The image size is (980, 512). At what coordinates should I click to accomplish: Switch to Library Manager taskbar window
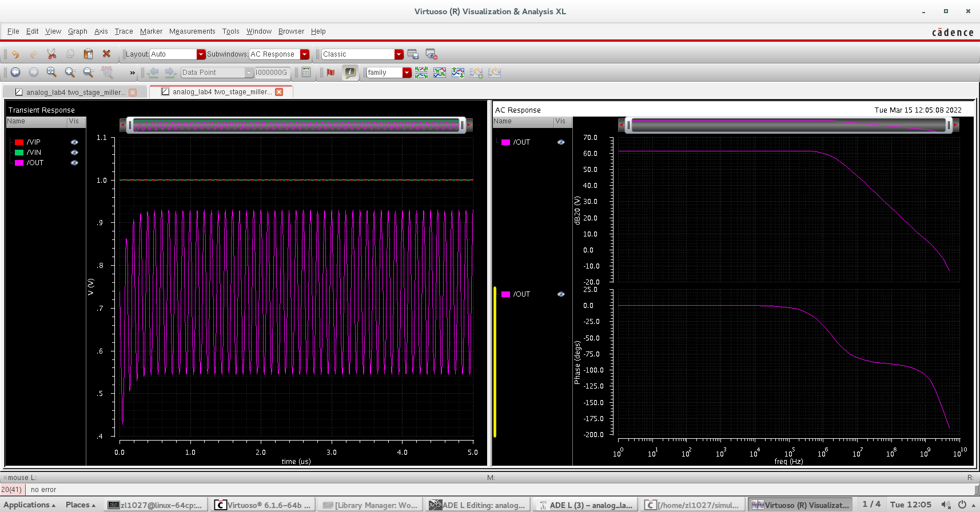point(371,505)
